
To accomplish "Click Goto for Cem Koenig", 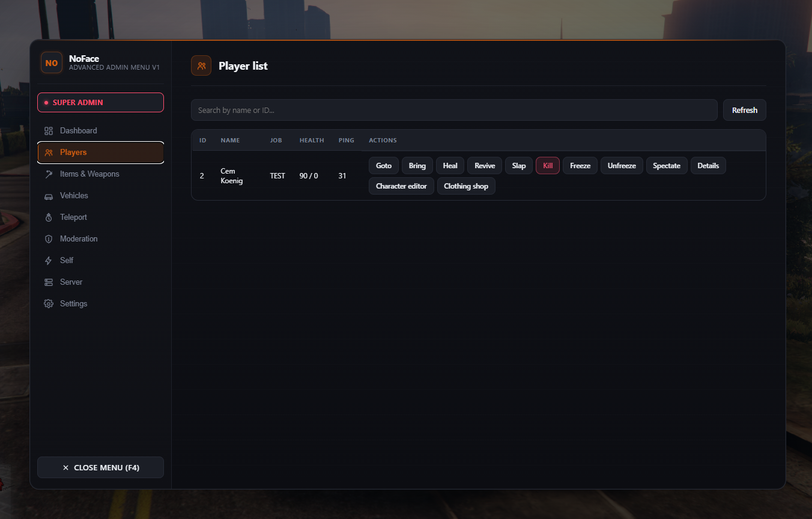I will 384,166.
